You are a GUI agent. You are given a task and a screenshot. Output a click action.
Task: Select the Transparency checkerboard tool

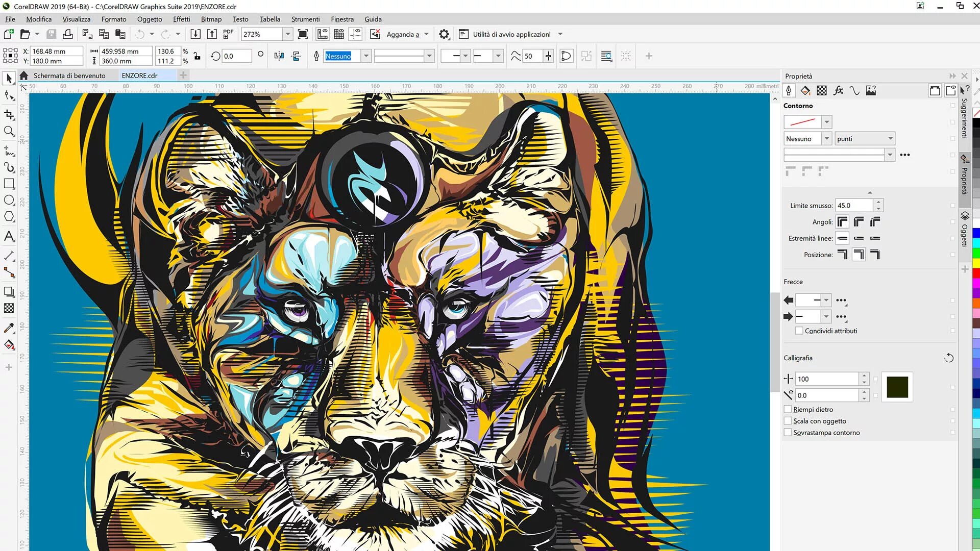coord(9,308)
